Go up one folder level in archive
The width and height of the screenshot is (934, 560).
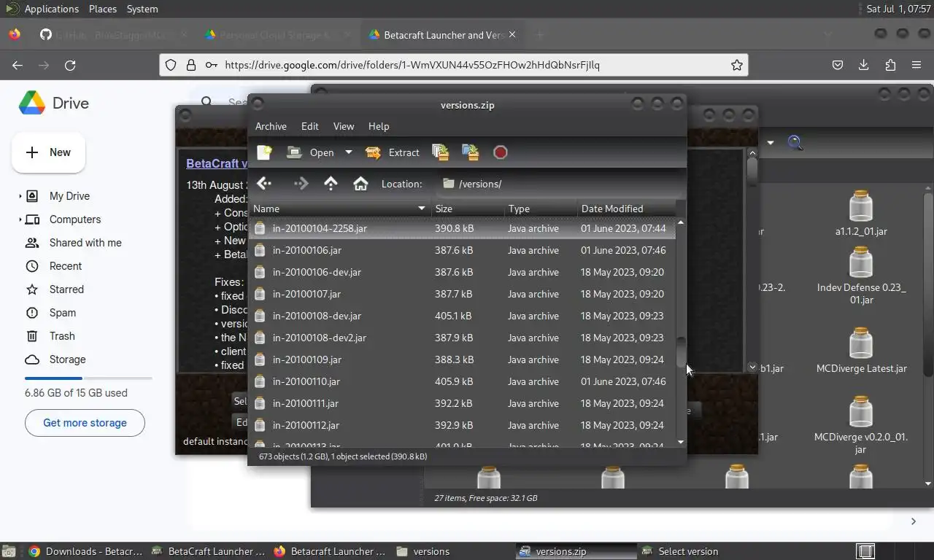pyautogui.click(x=331, y=184)
